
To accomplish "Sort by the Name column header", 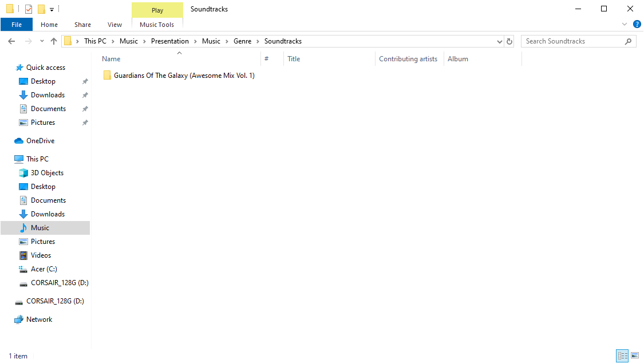I will click(x=180, y=59).
